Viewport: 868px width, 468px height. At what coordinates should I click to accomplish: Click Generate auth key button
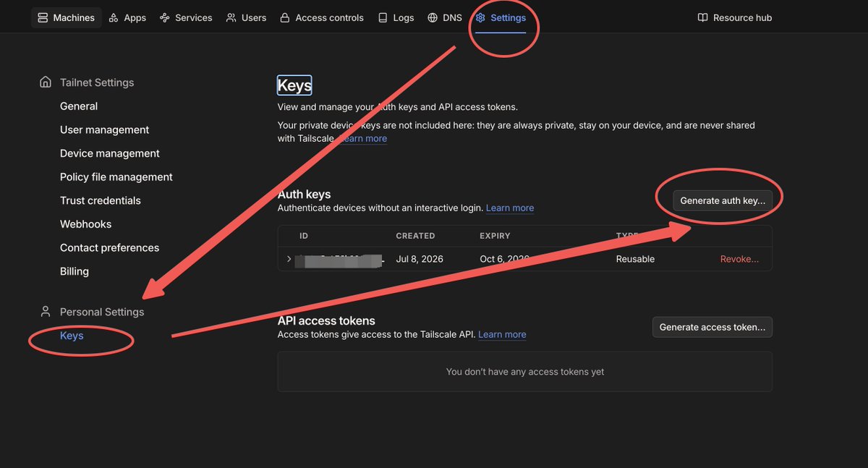click(x=723, y=200)
